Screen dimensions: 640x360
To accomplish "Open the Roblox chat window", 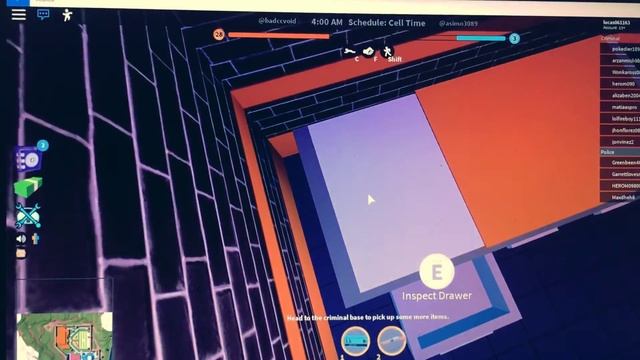I will tap(43, 15).
